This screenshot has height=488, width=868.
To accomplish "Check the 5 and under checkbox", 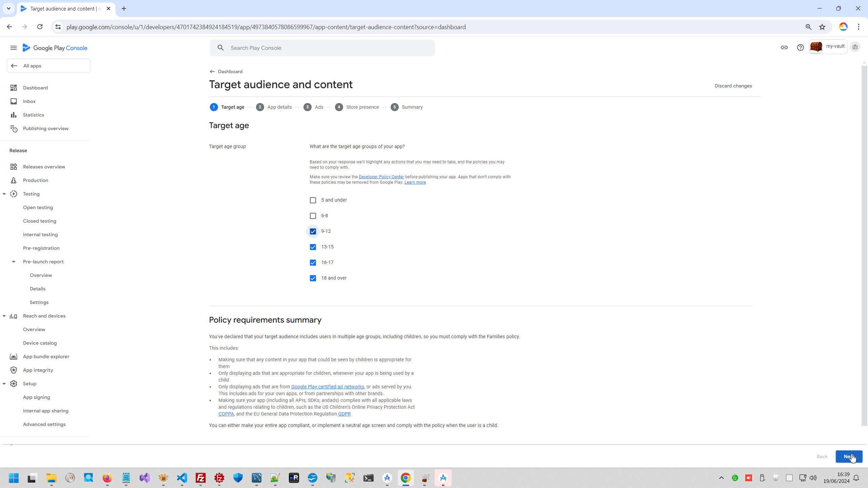I will click(x=313, y=200).
